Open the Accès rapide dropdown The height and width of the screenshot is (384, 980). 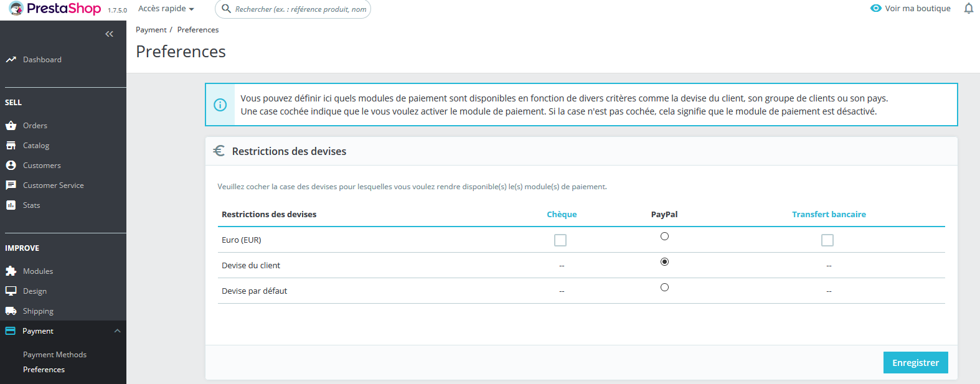(166, 9)
